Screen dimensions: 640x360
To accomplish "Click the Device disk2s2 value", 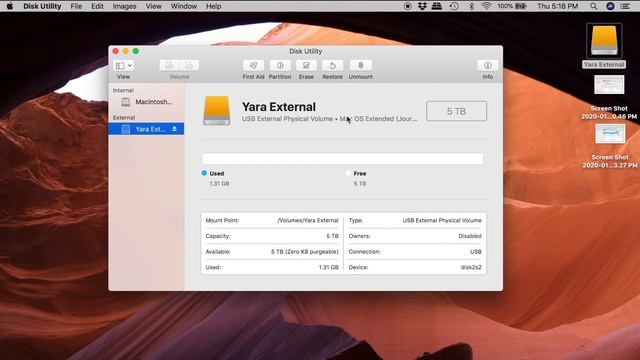I will tap(471, 267).
